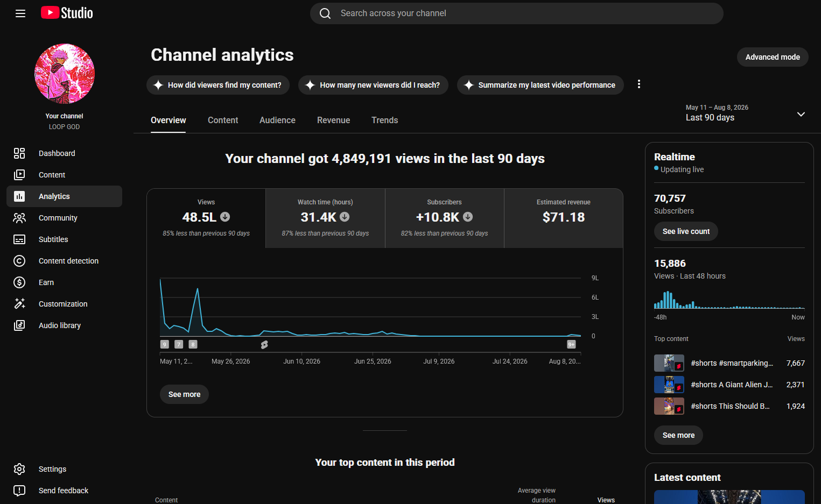Open Subtitles from sidebar
The width and height of the screenshot is (821, 504).
[64, 239]
